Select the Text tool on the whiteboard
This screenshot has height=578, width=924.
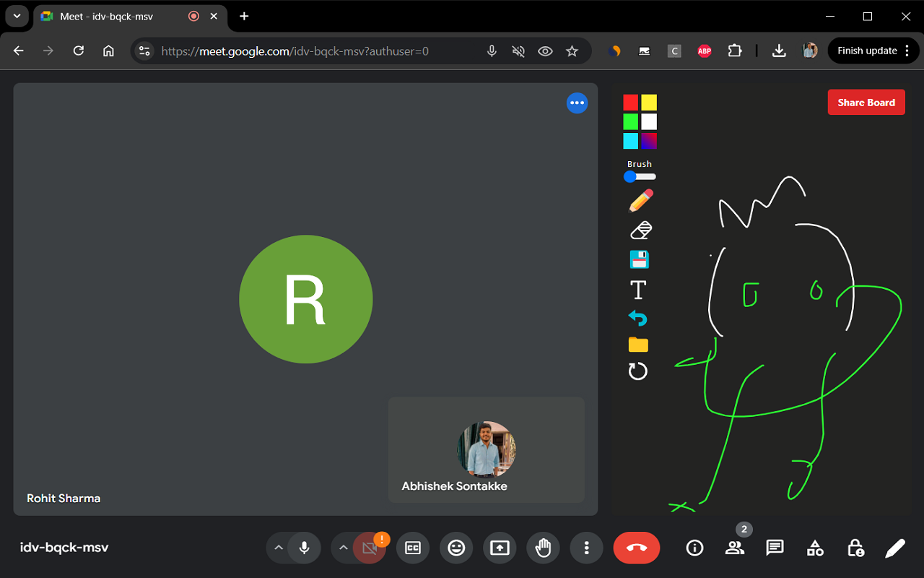click(x=638, y=289)
